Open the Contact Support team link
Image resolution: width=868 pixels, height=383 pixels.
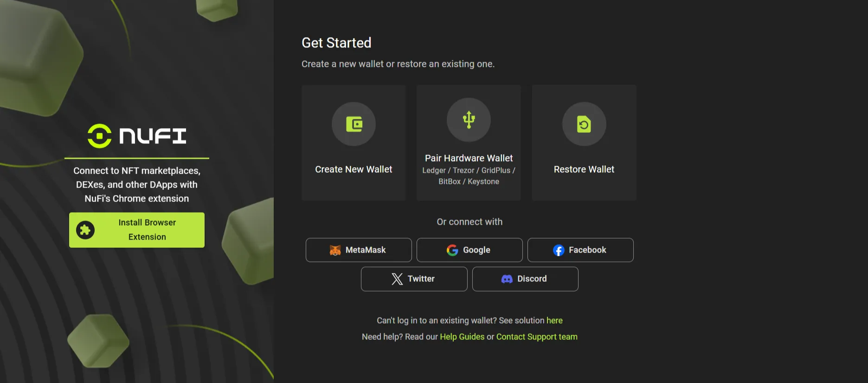click(537, 337)
